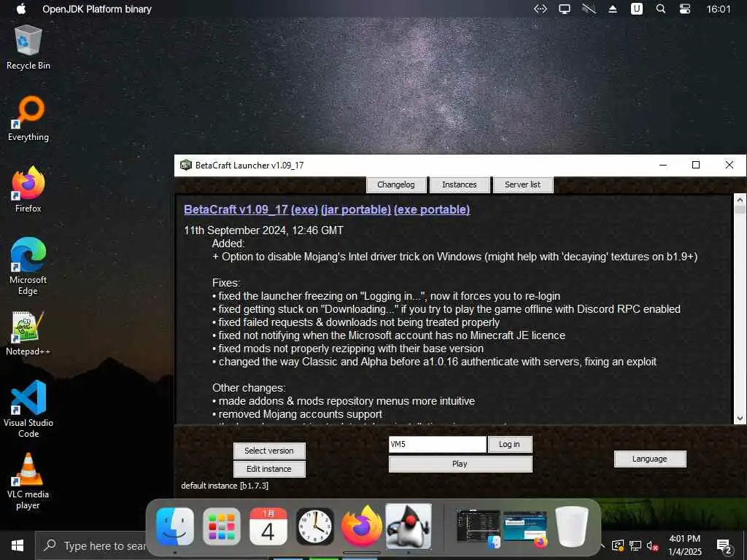Open the dock Trash

(x=572, y=526)
